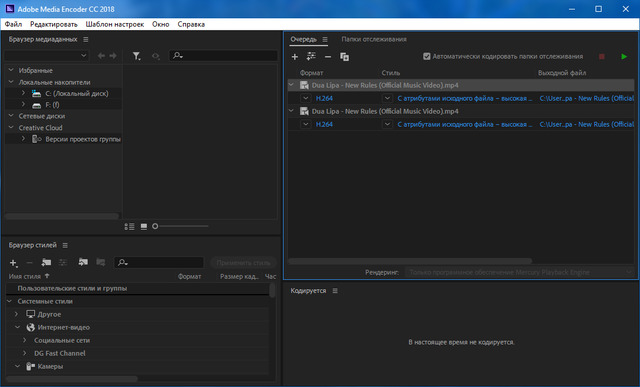Image resolution: width=640 pixels, height=387 pixels.
Task: Open the Media Browser path dropdown
Action: point(46,56)
